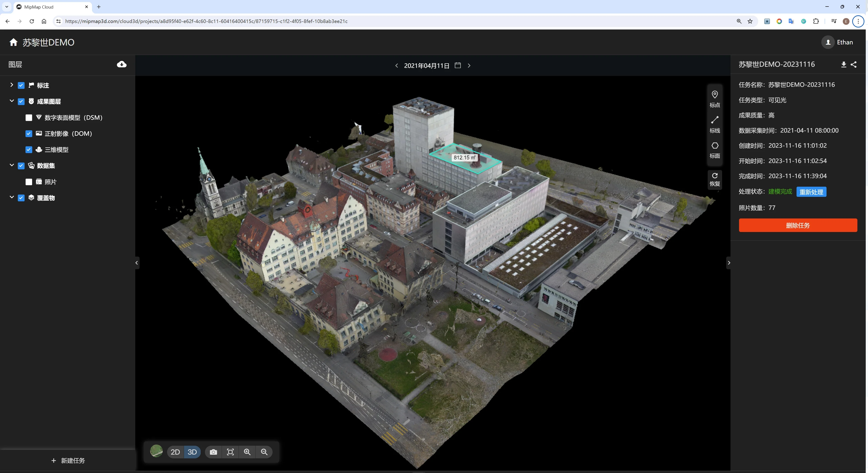The image size is (868, 473).
Task: Switch to 2D view mode
Action: click(x=175, y=452)
